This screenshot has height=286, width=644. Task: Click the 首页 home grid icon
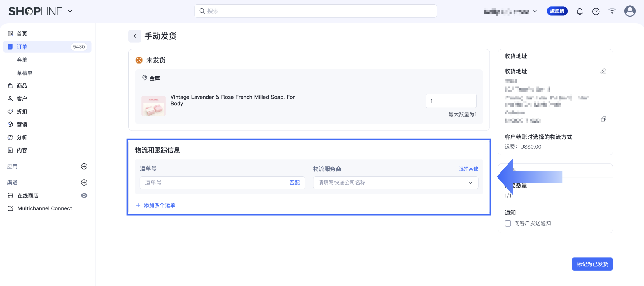(10, 34)
